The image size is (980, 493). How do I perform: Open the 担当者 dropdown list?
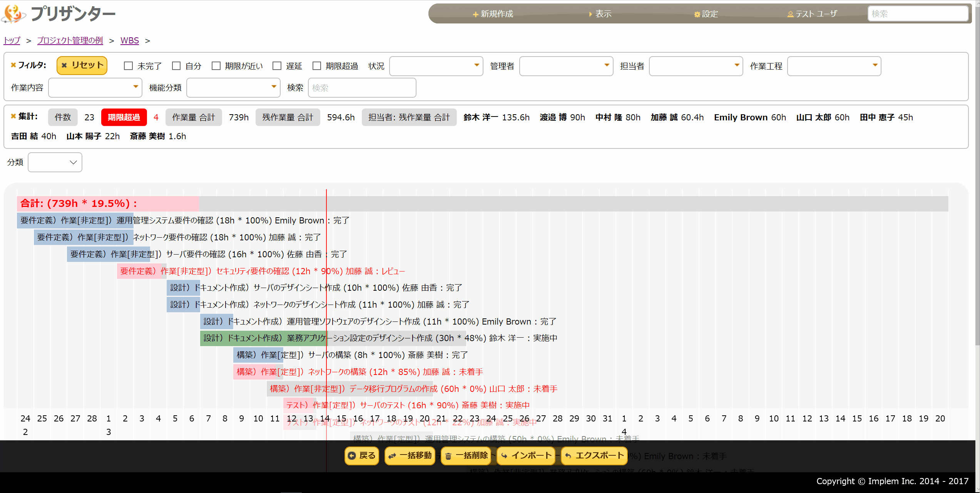696,66
